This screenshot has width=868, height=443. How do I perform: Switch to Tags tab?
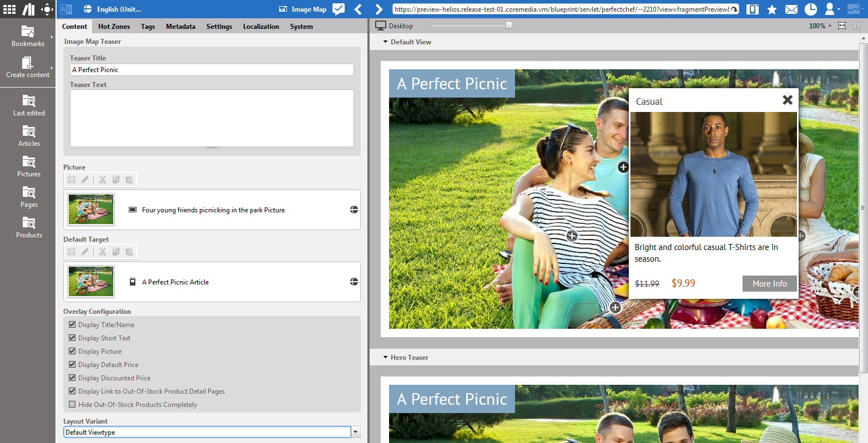click(148, 26)
